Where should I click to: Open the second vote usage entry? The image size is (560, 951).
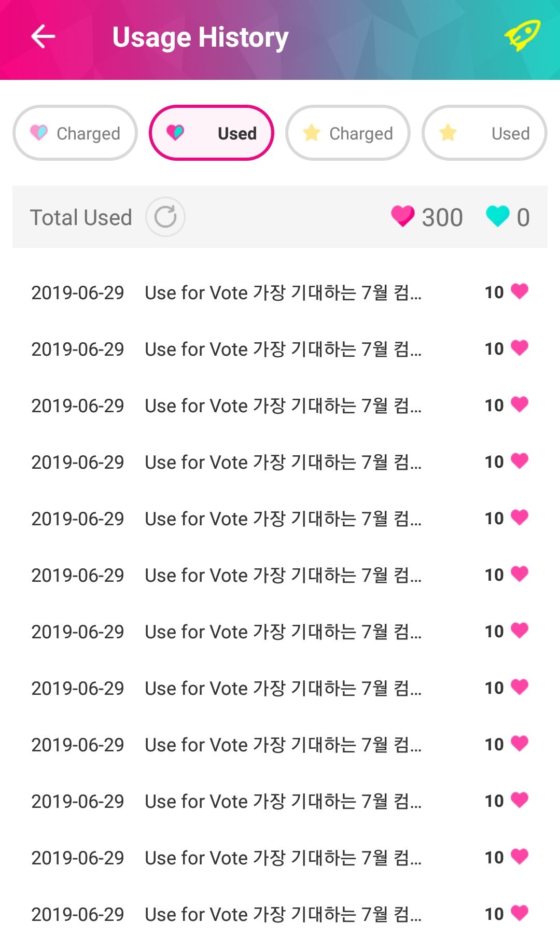pyautogui.click(x=226, y=349)
